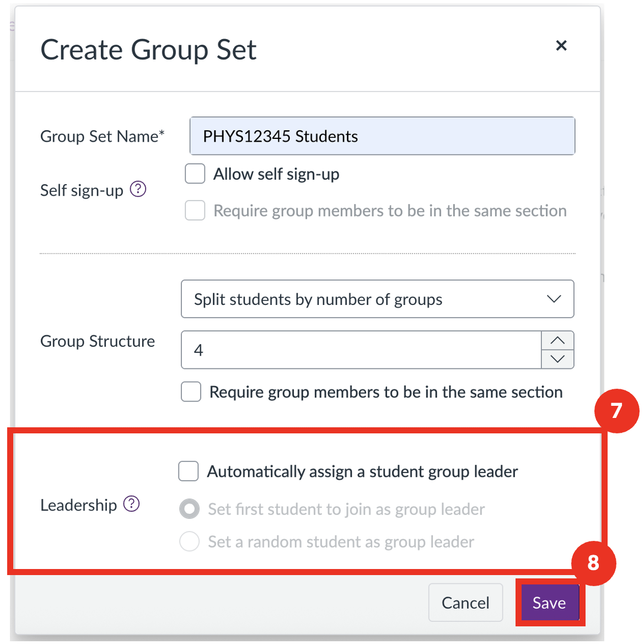
Task: Enable Allow self sign-up
Action: (195, 174)
